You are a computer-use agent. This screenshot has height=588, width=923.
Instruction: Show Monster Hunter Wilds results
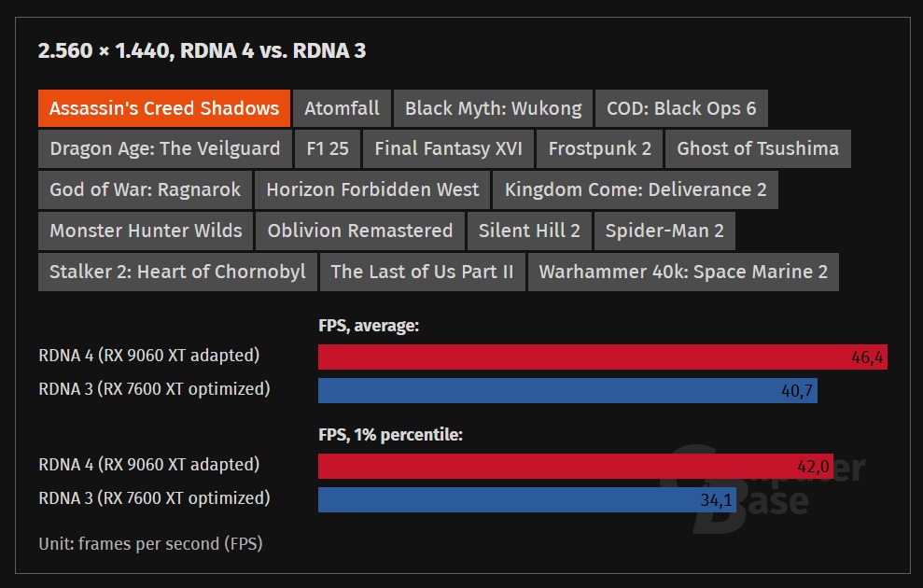pos(146,231)
